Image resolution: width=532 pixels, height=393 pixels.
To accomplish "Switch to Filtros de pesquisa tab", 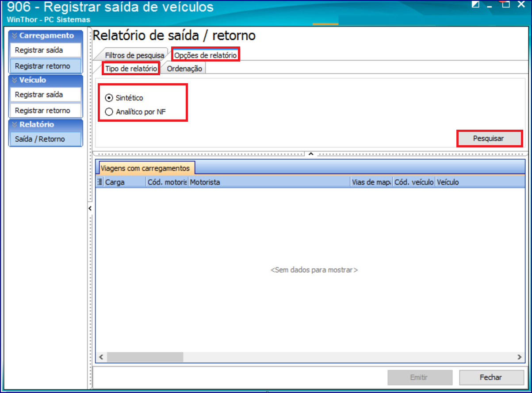I will click(134, 55).
